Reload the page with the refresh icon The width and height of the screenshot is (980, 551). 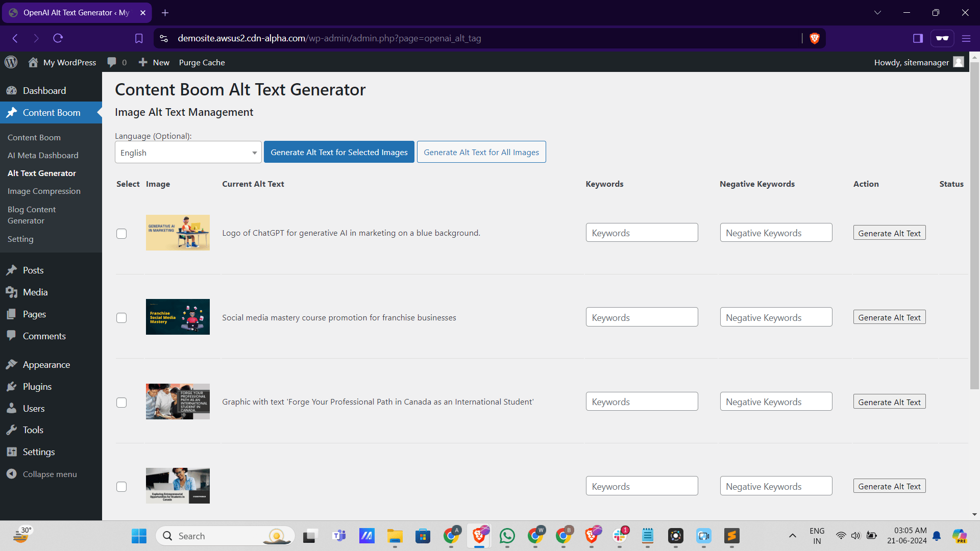(58, 38)
